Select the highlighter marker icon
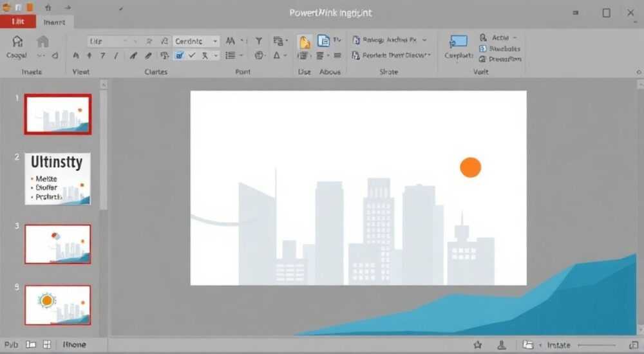Image resolution: width=644 pixels, height=354 pixels. [148, 55]
